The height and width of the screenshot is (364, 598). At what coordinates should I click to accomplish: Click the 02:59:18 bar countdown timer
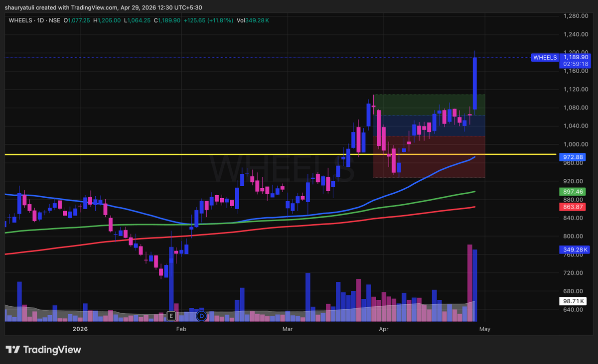click(x=575, y=64)
